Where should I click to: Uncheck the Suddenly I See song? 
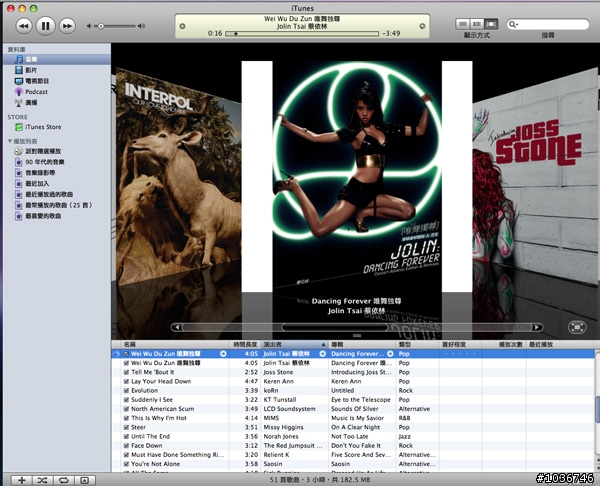[126, 400]
